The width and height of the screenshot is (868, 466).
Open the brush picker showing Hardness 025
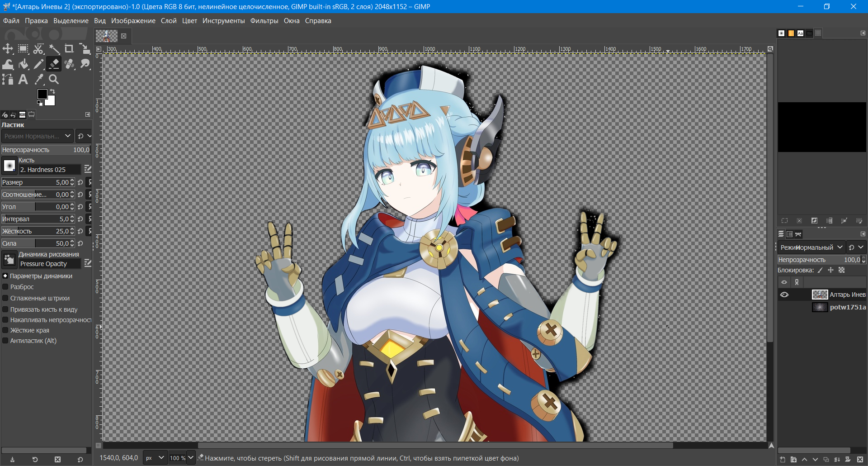[x=9, y=166]
